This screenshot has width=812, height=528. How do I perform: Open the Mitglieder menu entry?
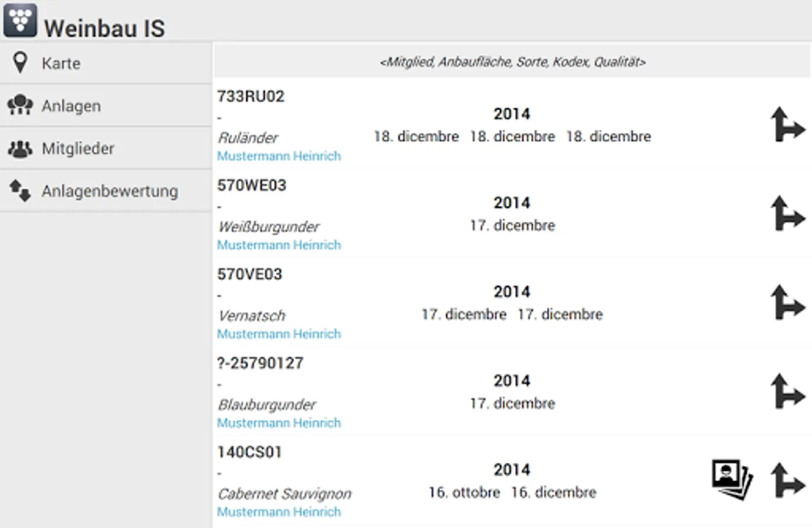(106, 148)
